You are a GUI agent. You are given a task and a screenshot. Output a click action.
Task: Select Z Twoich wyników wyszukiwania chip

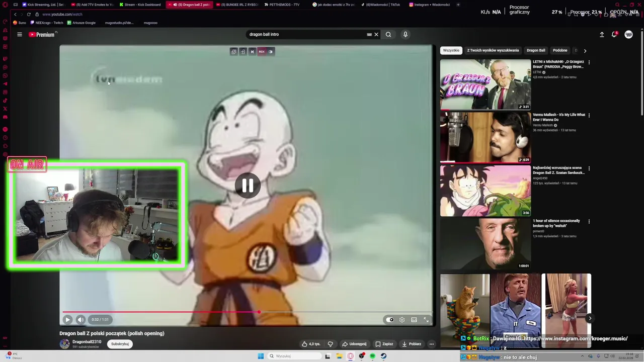pos(493,50)
